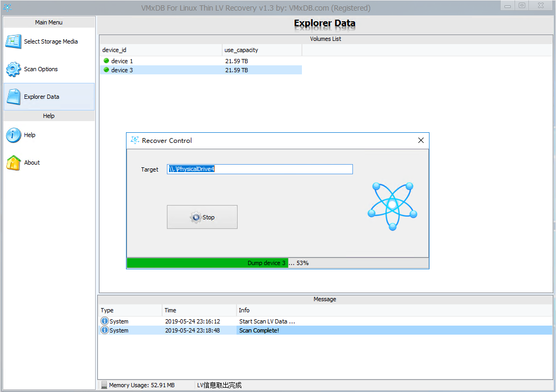Click device 1 capacity 21.59 TB
This screenshot has height=392, width=556.
click(x=237, y=61)
